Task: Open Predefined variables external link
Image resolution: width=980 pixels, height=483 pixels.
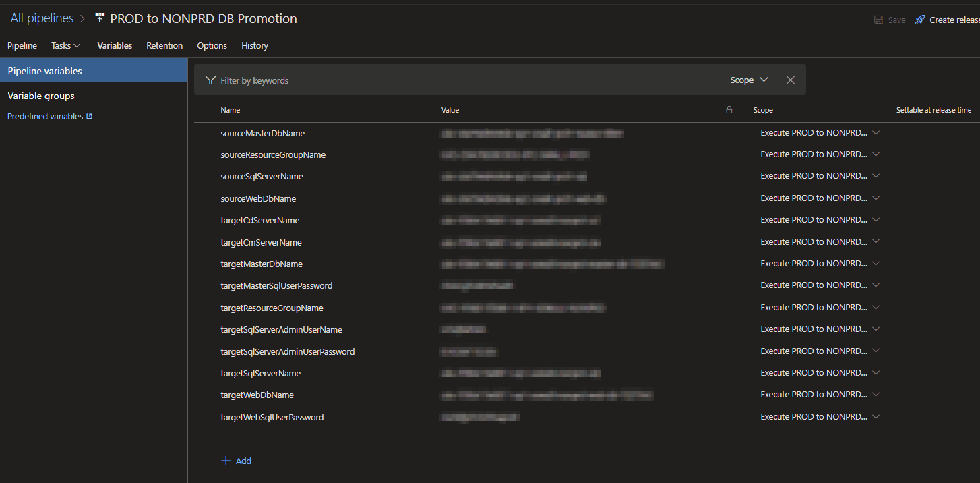Action: click(49, 116)
